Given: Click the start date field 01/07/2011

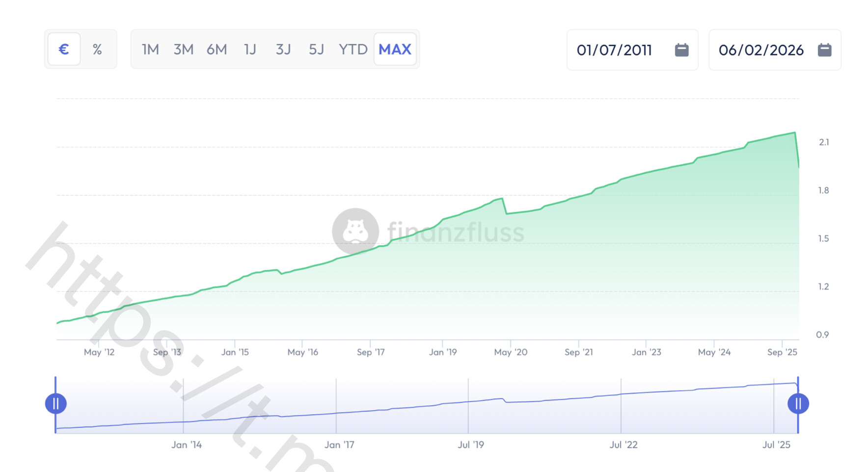Looking at the screenshot, I should (x=614, y=50).
